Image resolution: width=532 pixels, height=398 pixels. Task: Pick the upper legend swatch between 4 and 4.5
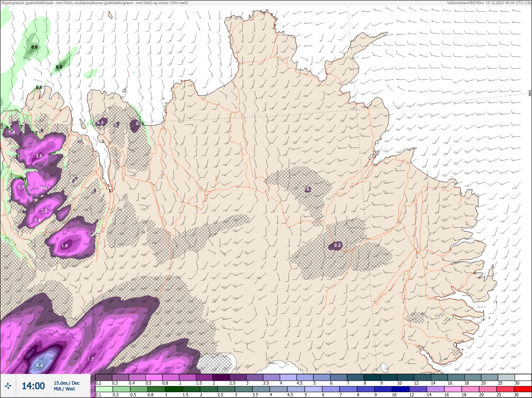coord(288,377)
